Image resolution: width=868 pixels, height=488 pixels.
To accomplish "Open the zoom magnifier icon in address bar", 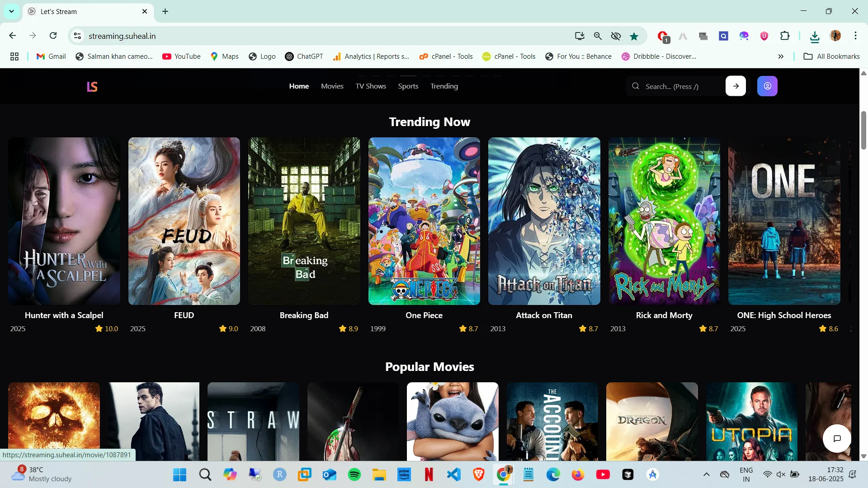I will tap(598, 36).
